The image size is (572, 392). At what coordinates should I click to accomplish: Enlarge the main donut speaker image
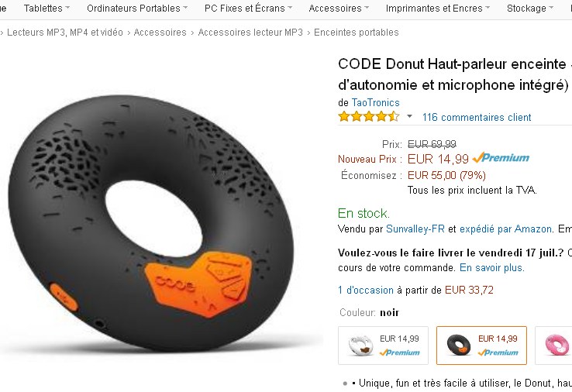151,222
